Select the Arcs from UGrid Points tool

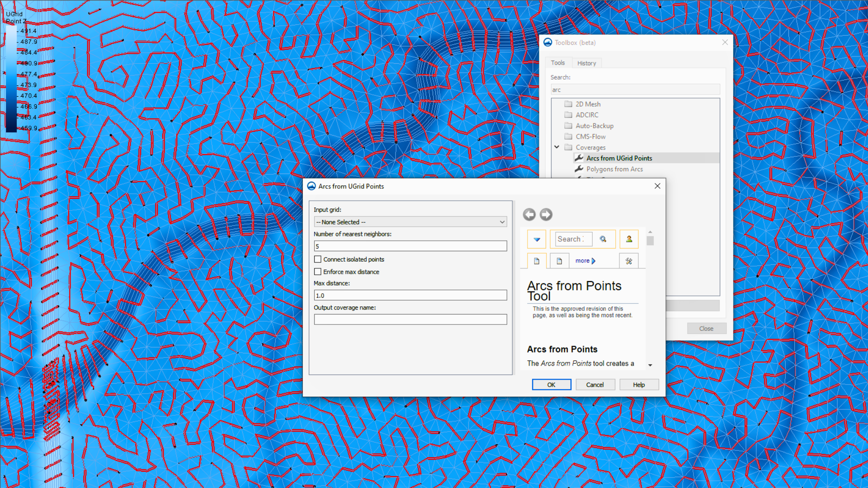pos(619,158)
